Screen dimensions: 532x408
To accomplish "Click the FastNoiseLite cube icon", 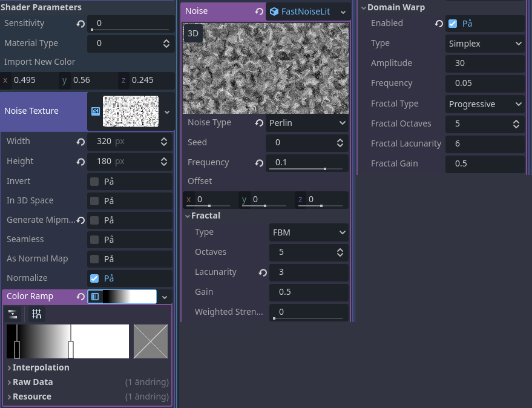I will [274, 12].
